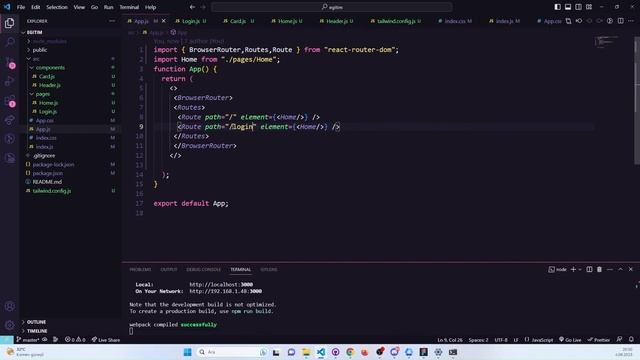Open the Terminal menu
The width and height of the screenshot is (640, 360).
[x=129, y=7]
